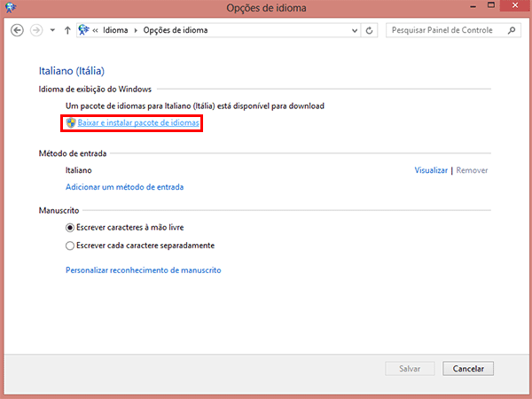Viewport: 532px width, 399px height.
Task: Click the window icon in the title bar
Action: 10,7
